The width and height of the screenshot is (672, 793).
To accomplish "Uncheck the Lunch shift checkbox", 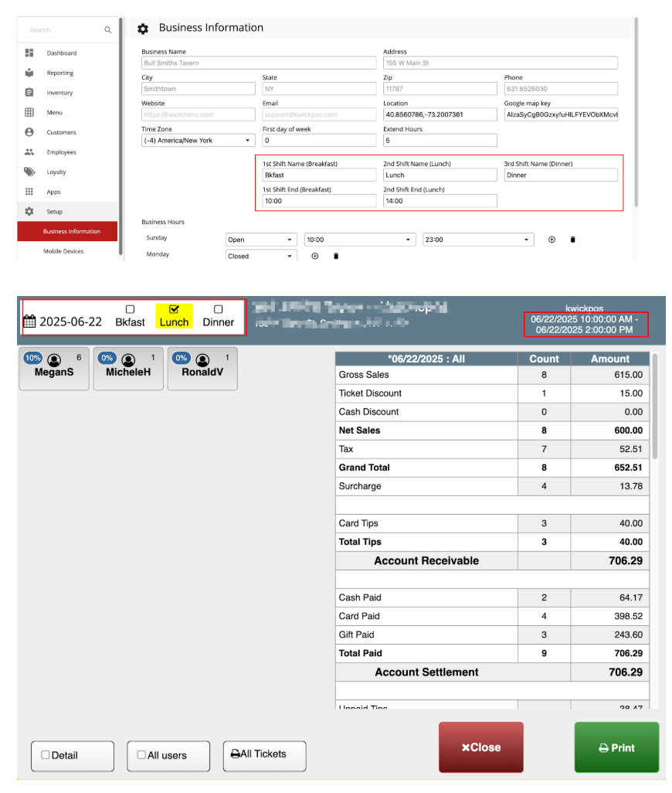I will pyautogui.click(x=174, y=309).
